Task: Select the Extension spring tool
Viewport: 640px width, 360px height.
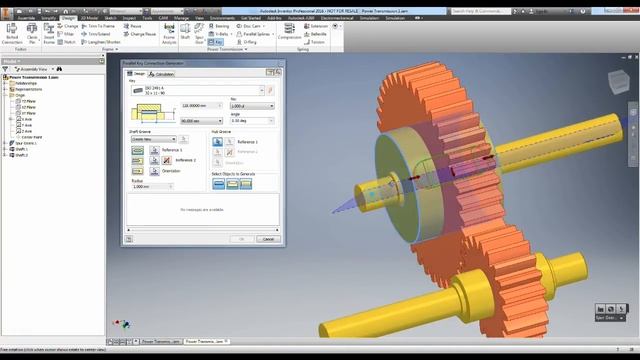Action: 316,26
